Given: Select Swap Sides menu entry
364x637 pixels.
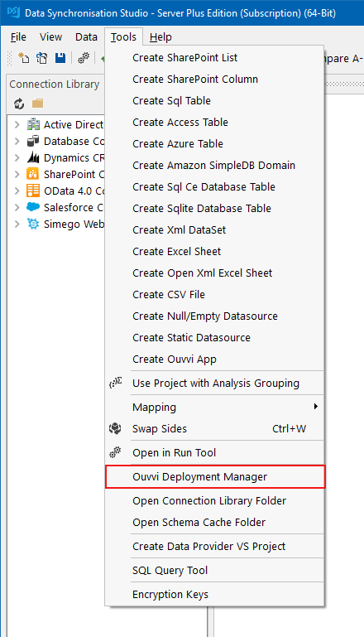Looking at the screenshot, I should (214, 428).
